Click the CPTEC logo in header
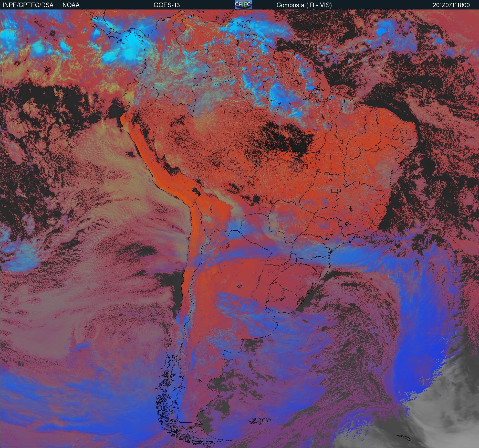The image size is (479, 448). 243,5
